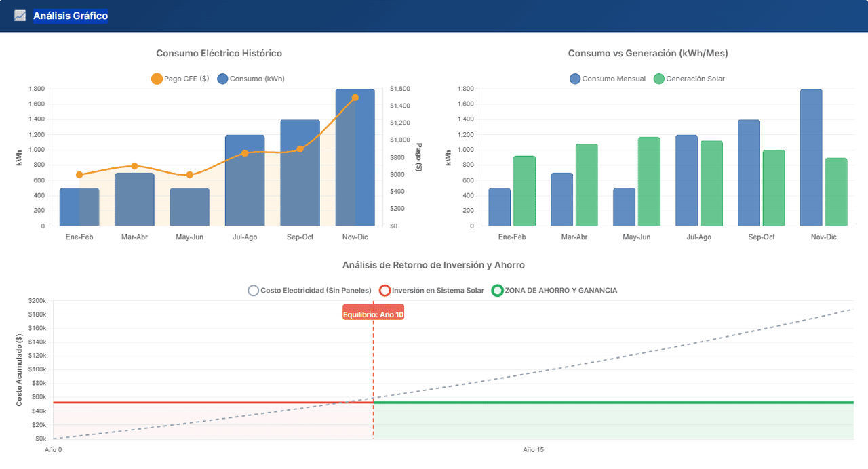Toggle the Consumo Mensual legend item

click(608, 79)
